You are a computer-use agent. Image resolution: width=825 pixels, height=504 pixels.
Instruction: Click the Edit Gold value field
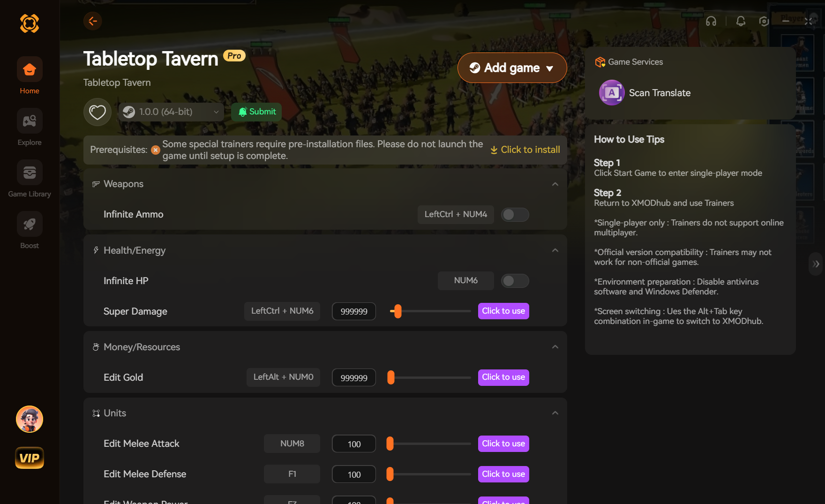pos(354,377)
